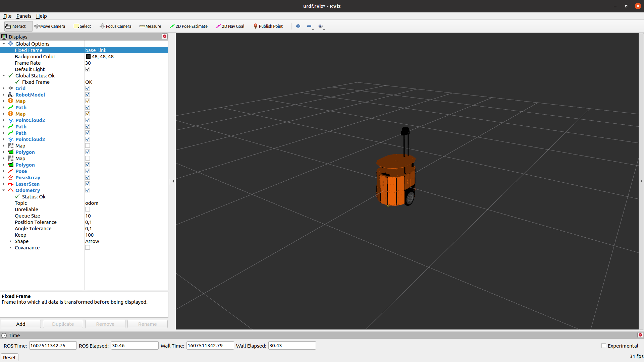Pick the 2D Nav Goal tool
The width and height of the screenshot is (644, 362).
click(230, 26)
